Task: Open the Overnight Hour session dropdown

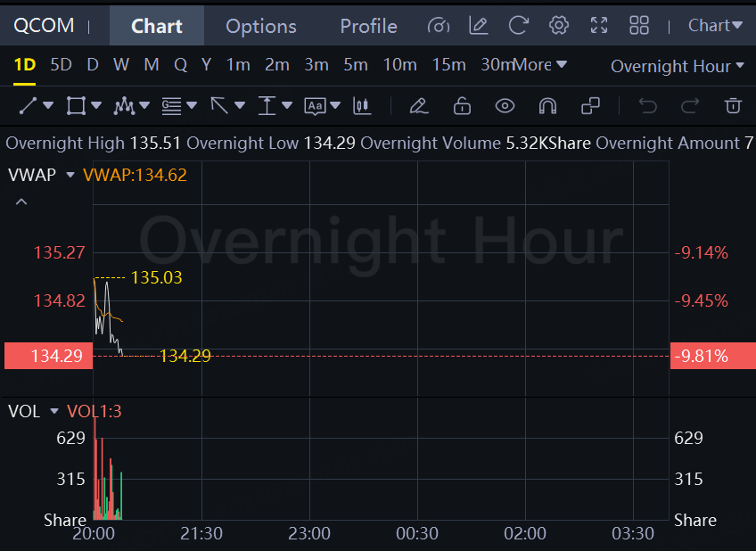Action: tap(677, 66)
